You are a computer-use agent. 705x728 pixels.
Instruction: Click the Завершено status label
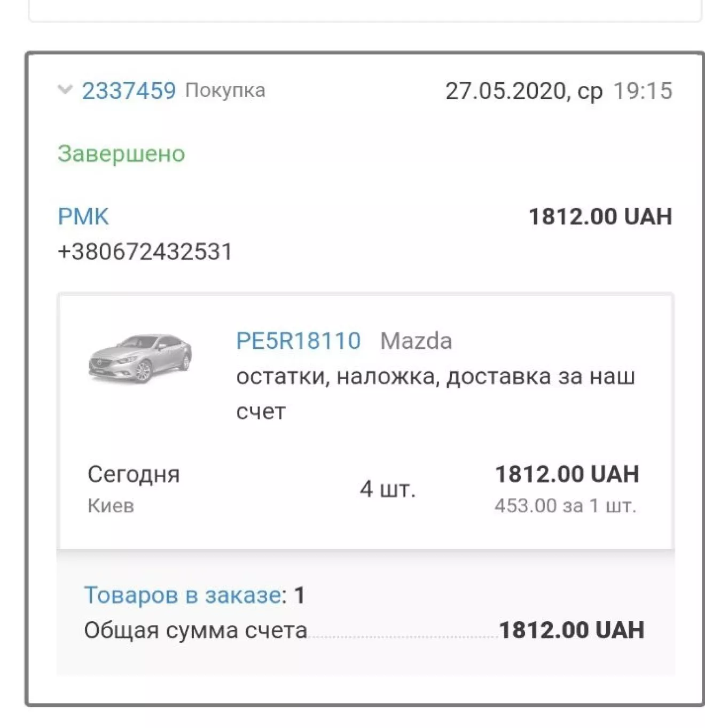point(121,154)
